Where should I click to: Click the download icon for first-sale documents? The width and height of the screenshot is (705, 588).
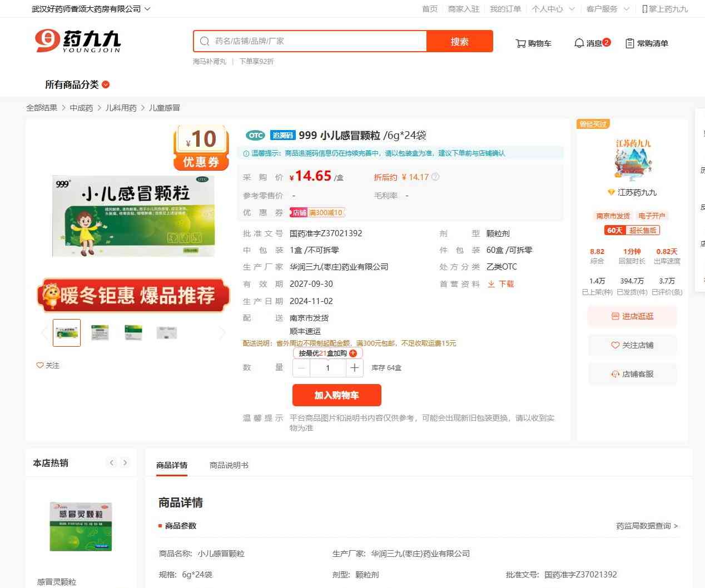(x=491, y=284)
